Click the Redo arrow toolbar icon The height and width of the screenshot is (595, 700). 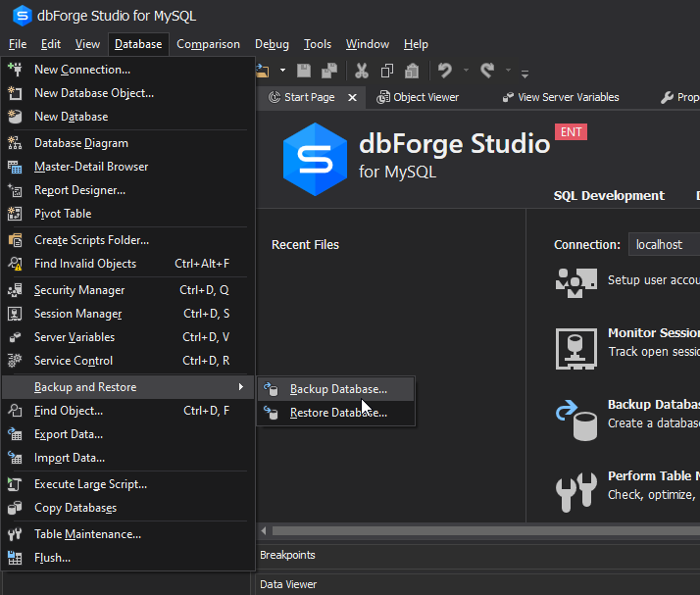pos(487,70)
